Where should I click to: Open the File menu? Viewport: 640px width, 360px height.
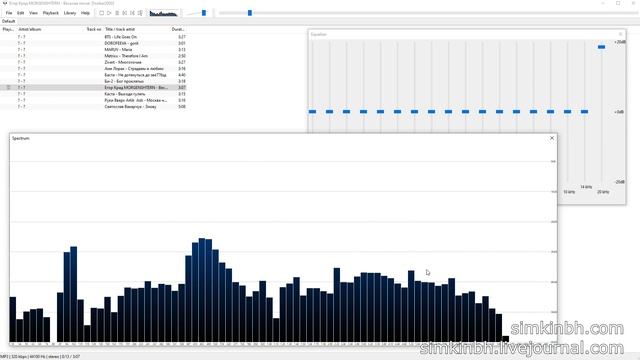pyautogui.click(x=9, y=13)
